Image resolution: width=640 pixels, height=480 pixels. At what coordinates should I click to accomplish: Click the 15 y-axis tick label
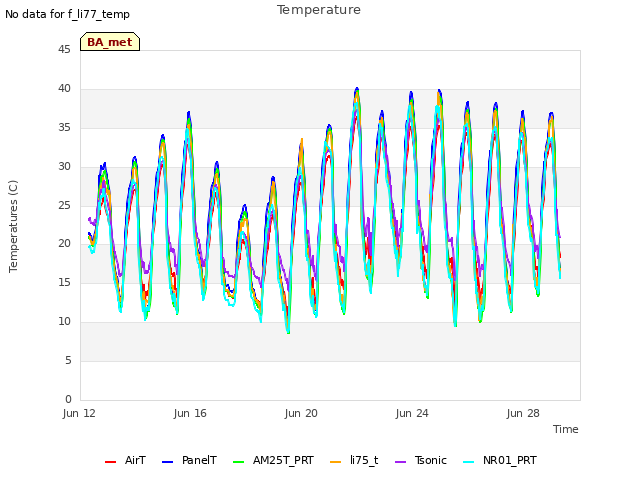[x=64, y=282]
